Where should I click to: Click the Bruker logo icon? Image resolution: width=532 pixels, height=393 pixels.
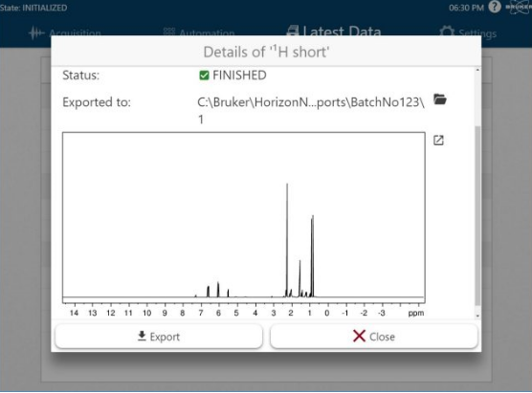click(x=519, y=7)
